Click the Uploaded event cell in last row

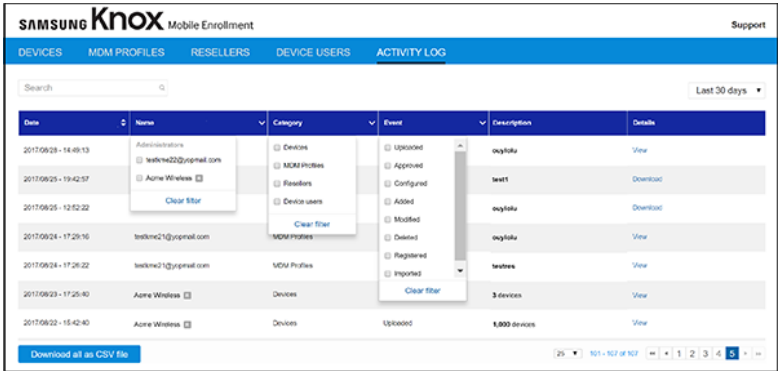[397, 324]
